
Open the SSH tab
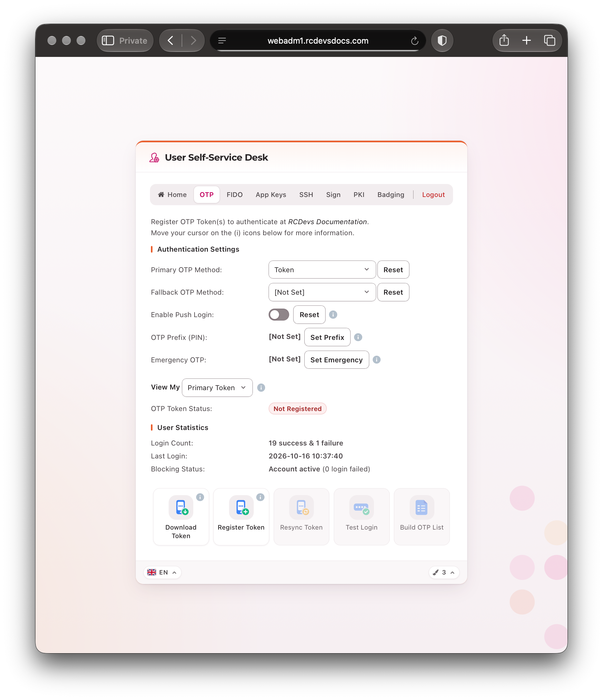click(306, 194)
